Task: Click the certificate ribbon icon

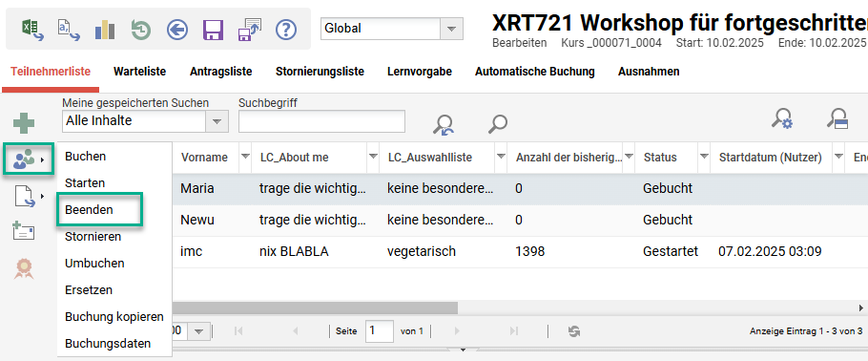Action: (25, 269)
